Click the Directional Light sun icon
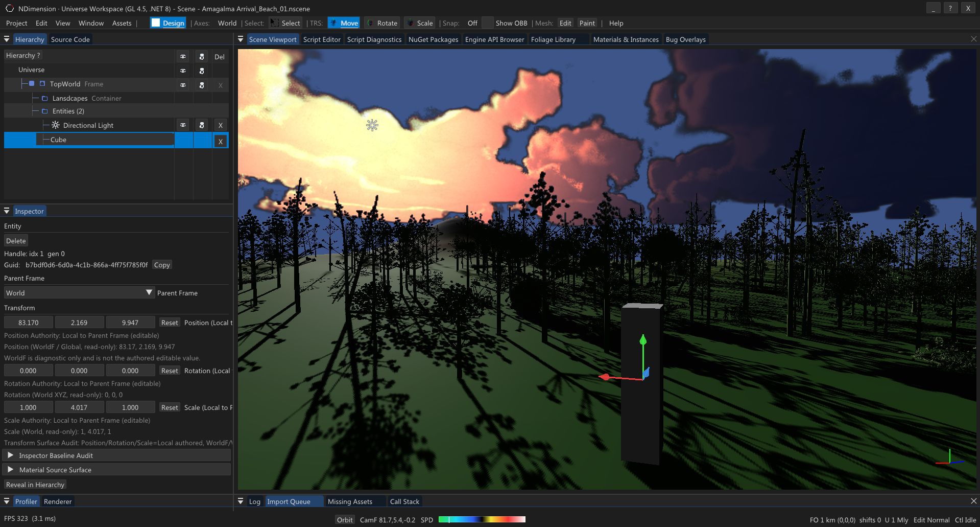 coord(55,125)
